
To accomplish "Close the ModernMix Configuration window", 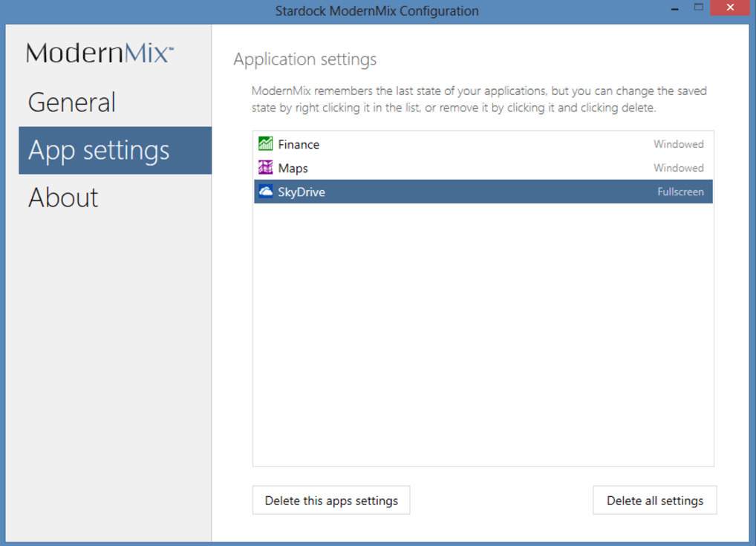I will pyautogui.click(x=729, y=8).
